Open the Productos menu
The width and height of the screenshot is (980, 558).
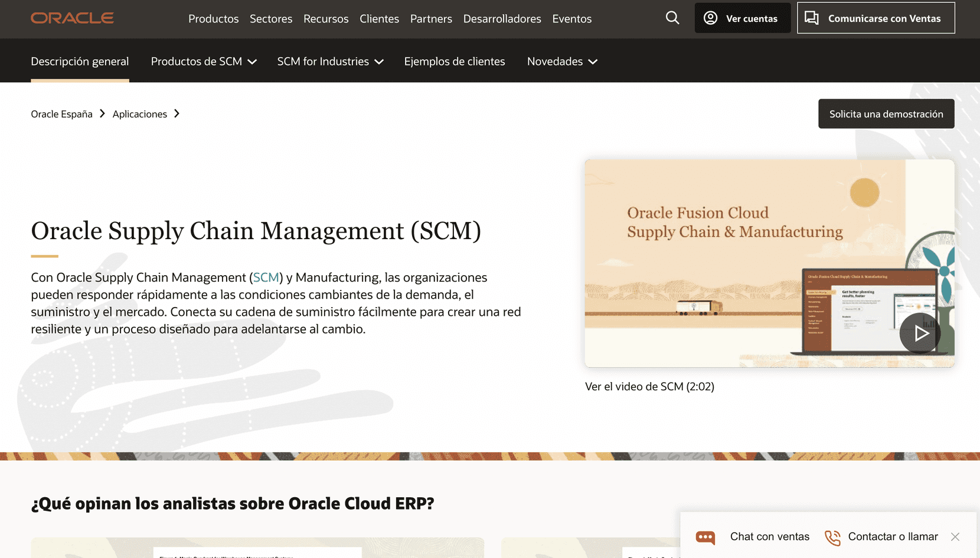[213, 18]
